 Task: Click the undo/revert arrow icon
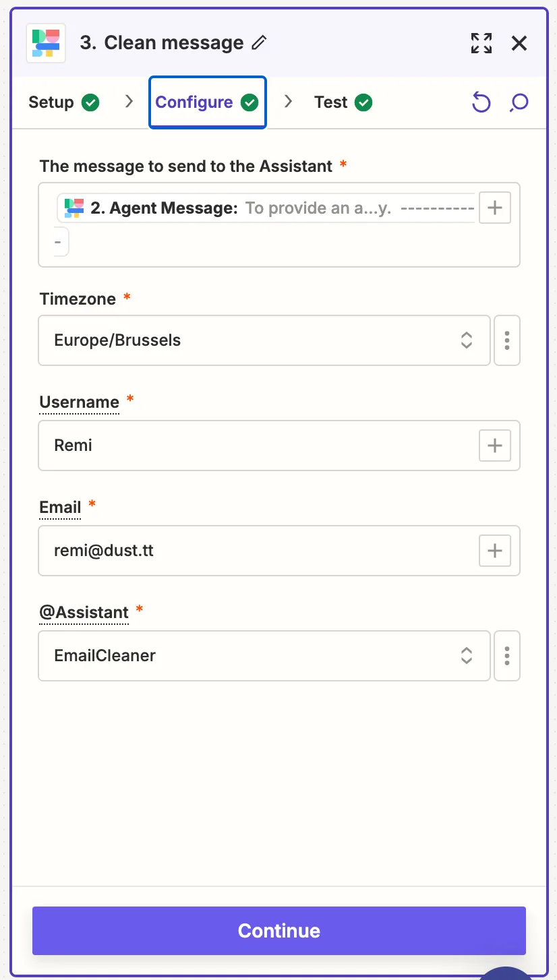point(481,102)
